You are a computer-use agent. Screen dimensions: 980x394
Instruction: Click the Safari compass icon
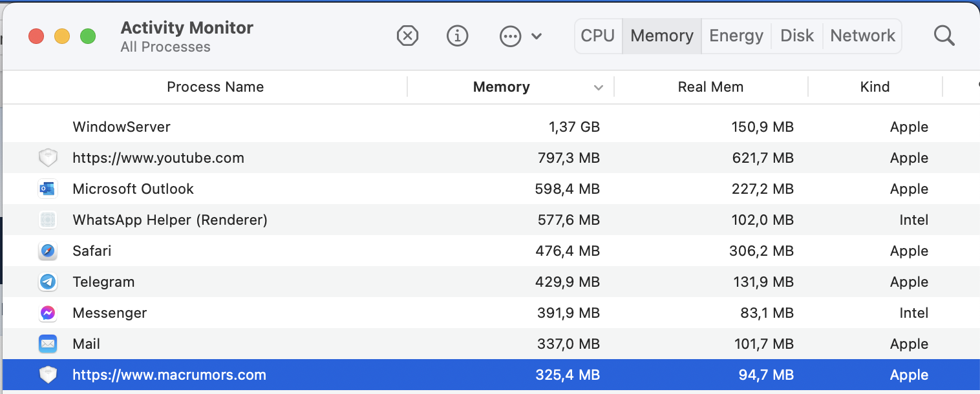coord(48,251)
